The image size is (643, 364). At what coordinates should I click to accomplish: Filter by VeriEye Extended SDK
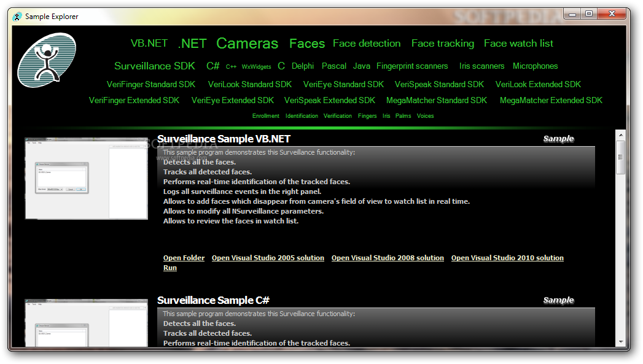pos(233,101)
